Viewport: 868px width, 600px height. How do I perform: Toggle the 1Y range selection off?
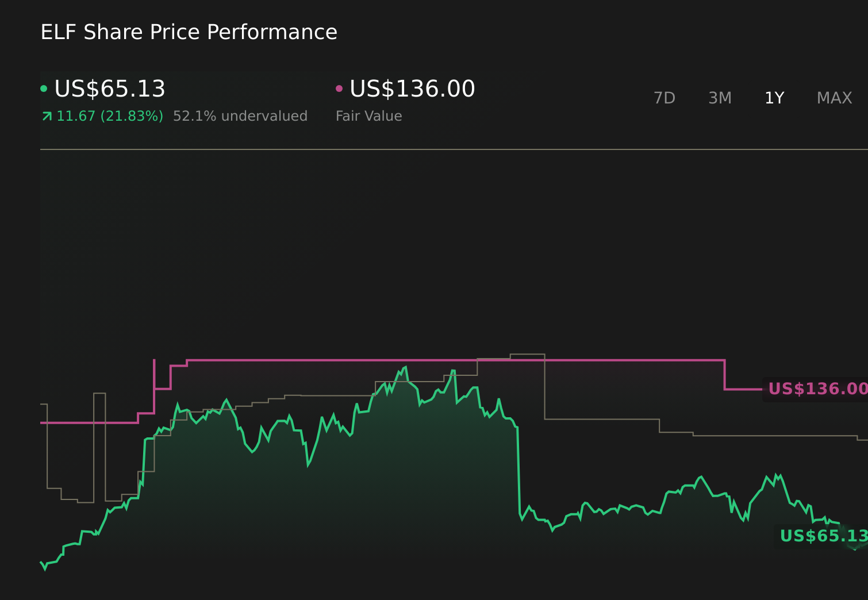774,98
